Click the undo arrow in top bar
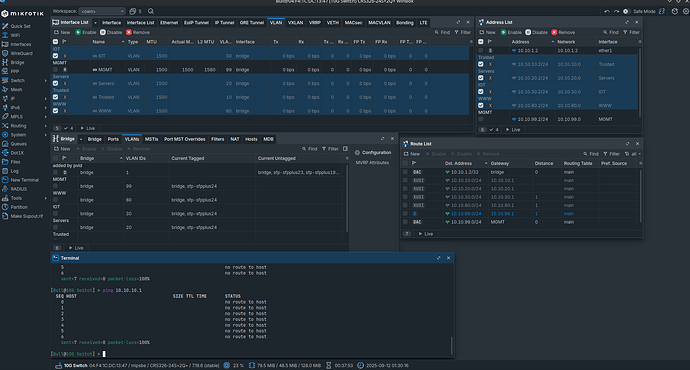Image resolution: width=690 pixels, height=370 pixels. pyautogui.click(x=607, y=11)
